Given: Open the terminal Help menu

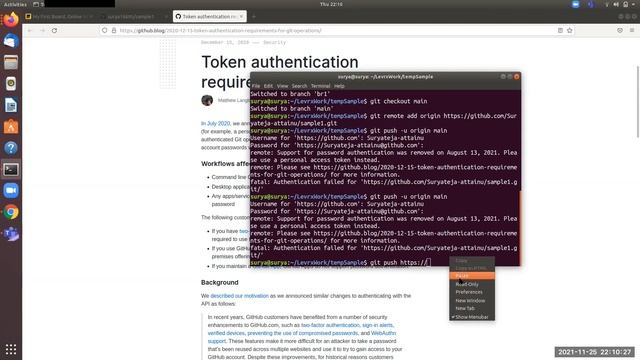Looking at the screenshot, I should coord(339,86).
